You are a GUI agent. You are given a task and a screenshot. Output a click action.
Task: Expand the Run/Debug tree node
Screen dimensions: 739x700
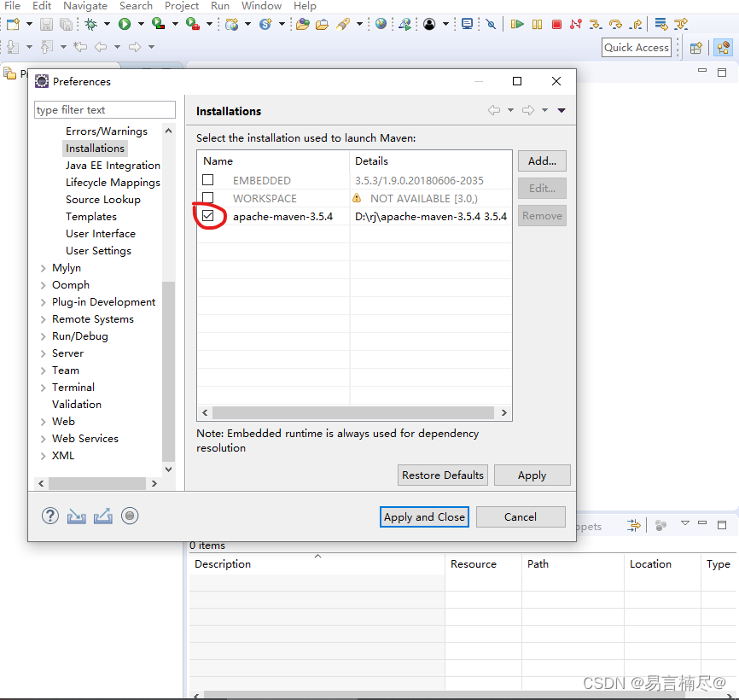(44, 336)
